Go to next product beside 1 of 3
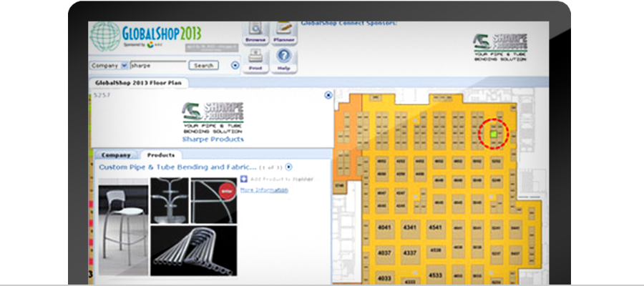 pos(289,167)
